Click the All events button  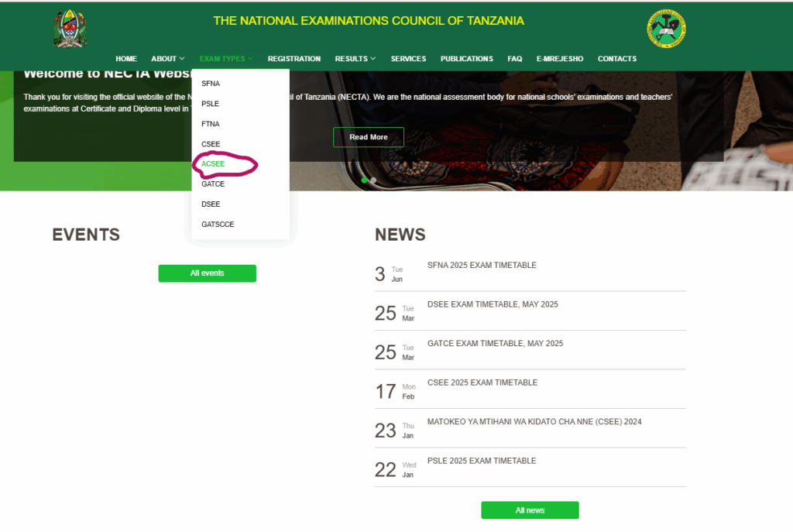(207, 273)
